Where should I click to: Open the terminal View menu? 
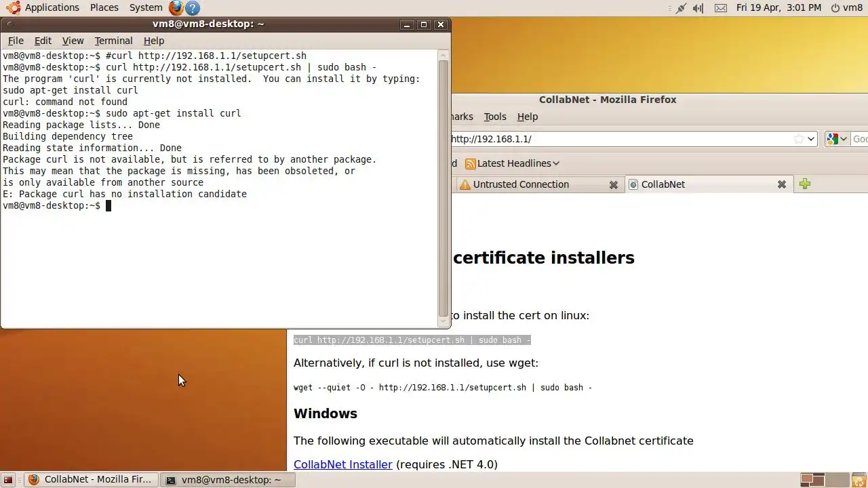[x=73, y=41]
